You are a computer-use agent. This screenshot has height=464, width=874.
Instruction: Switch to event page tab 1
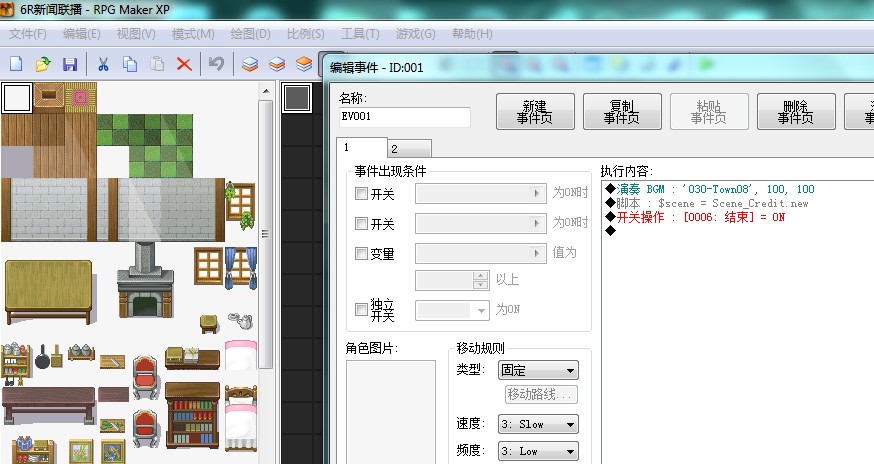coord(362,148)
